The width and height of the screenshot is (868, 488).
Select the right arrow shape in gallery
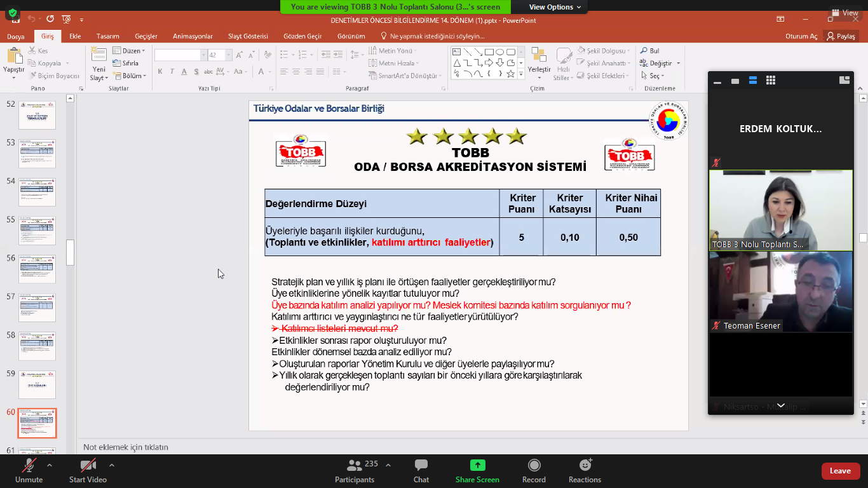coord(489,63)
